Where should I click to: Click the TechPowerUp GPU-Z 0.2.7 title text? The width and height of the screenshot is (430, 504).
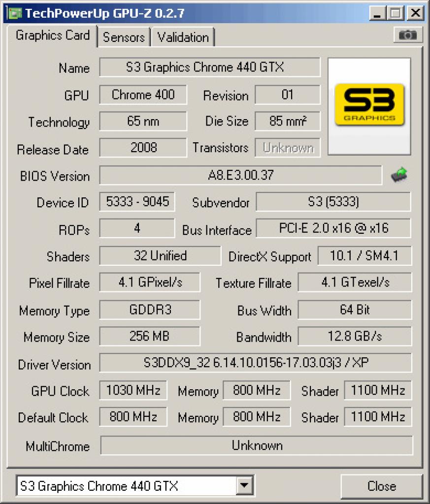pyautogui.click(x=105, y=13)
